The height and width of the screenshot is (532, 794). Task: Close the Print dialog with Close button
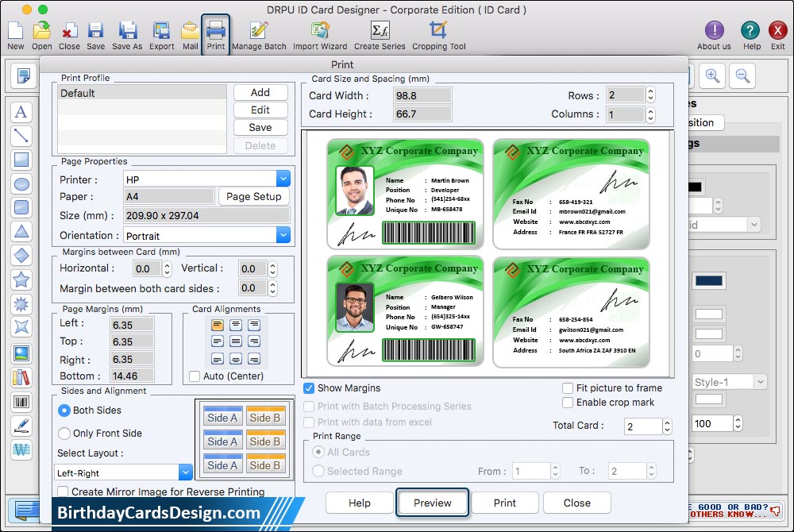pyautogui.click(x=576, y=503)
